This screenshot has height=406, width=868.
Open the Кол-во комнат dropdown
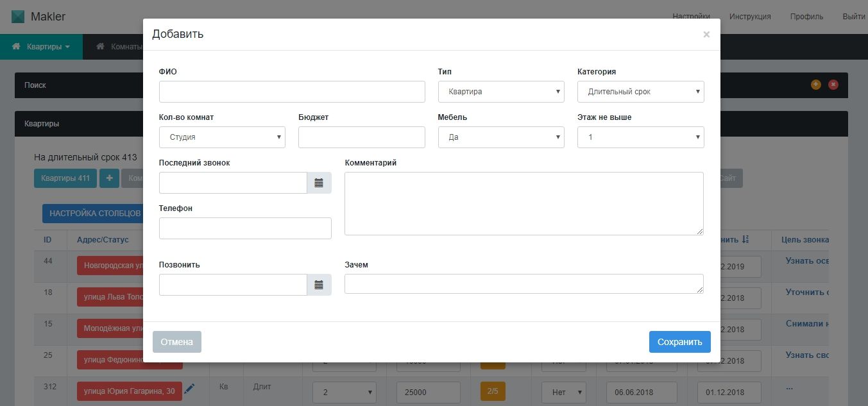click(222, 137)
